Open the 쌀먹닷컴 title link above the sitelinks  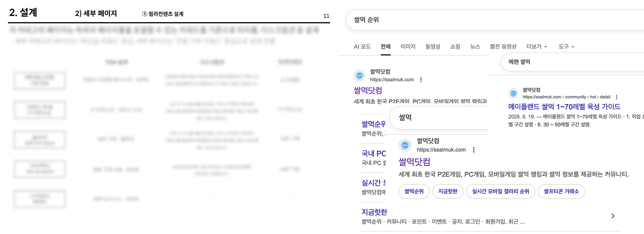tap(368, 90)
